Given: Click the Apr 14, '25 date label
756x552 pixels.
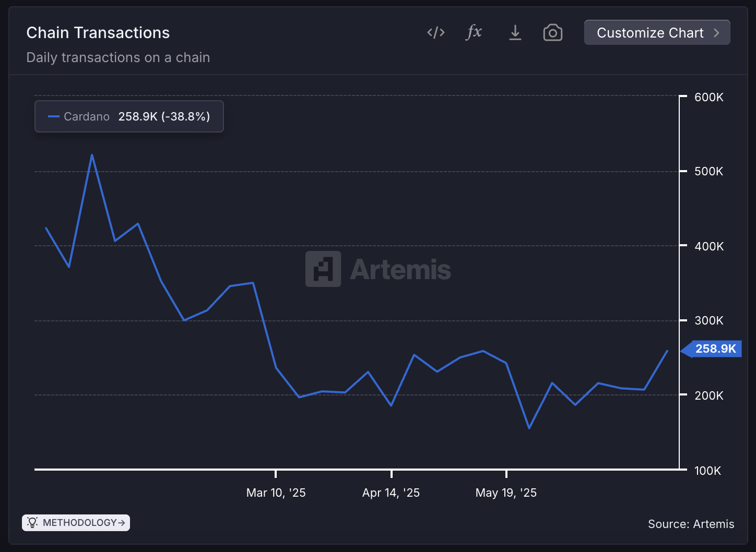Looking at the screenshot, I should pos(391,493).
